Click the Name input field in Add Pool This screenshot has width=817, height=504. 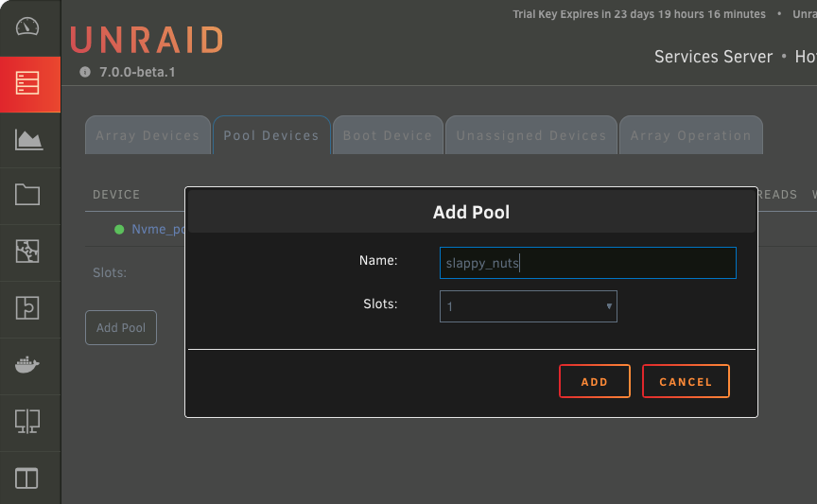pos(588,263)
